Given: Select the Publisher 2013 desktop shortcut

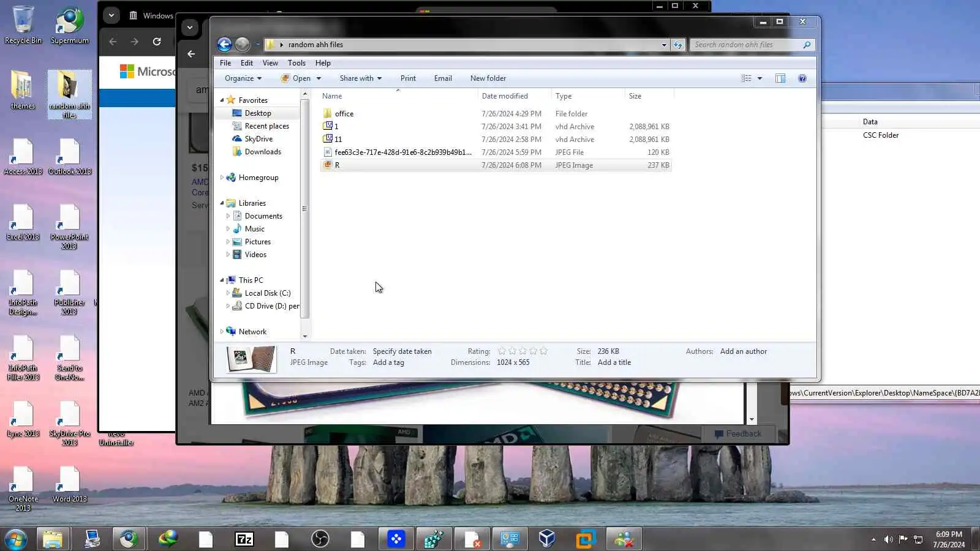Looking at the screenshot, I should pyautogui.click(x=69, y=292).
